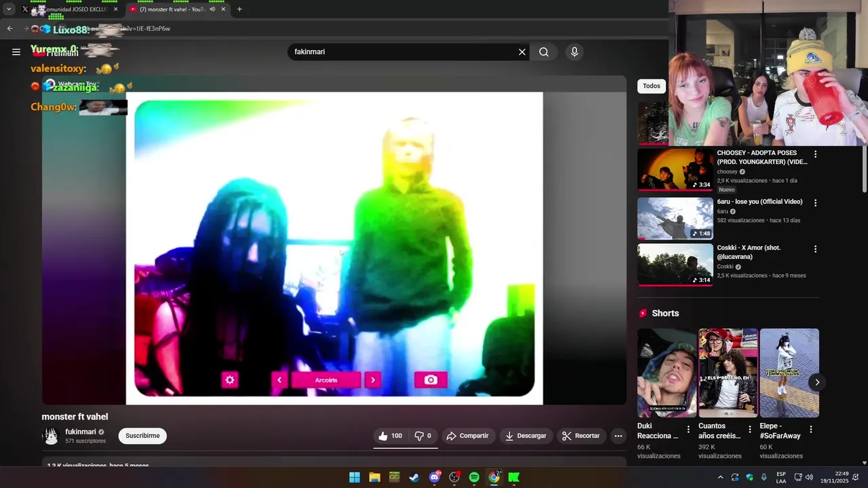Open options for Cuantos años creéis short
The image size is (868, 488).
pyautogui.click(x=749, y=430)
